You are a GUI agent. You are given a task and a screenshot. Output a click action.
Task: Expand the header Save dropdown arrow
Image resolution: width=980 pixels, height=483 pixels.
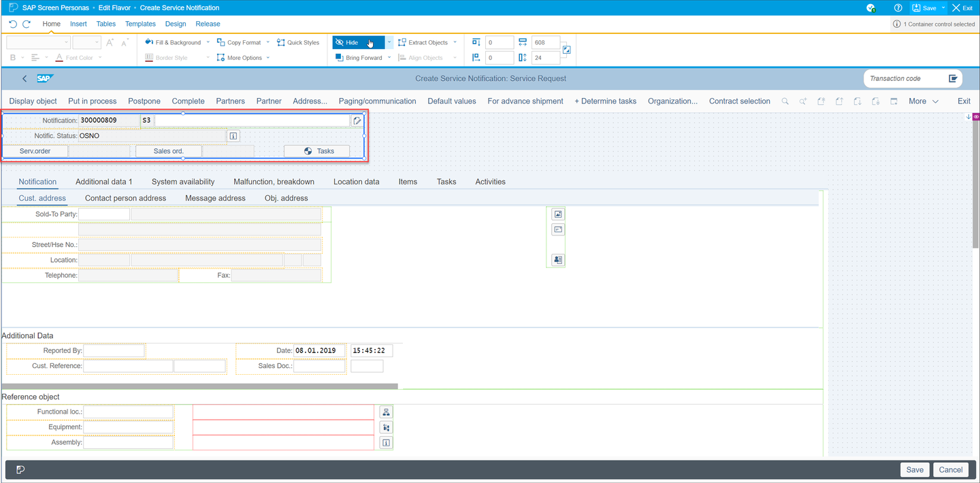click(x=944, y=8)
